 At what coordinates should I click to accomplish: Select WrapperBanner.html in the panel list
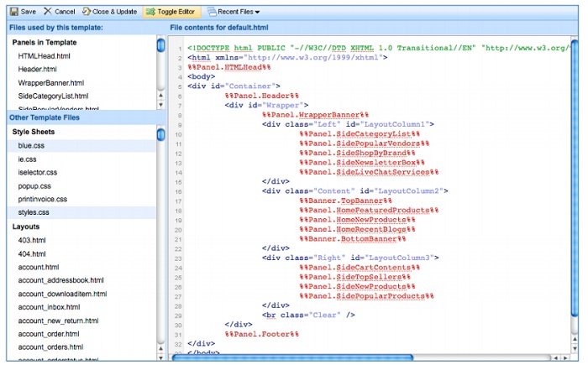51,83
